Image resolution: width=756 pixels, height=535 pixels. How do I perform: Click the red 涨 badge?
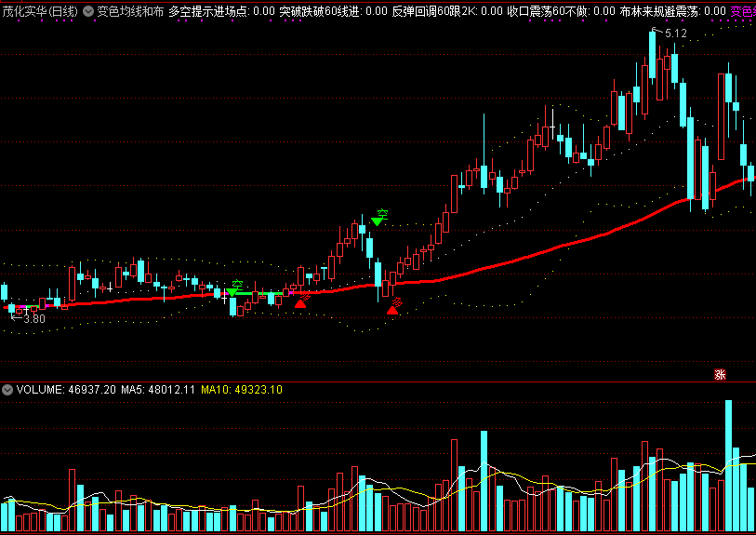pyautogui.click(x=720, y=374)
